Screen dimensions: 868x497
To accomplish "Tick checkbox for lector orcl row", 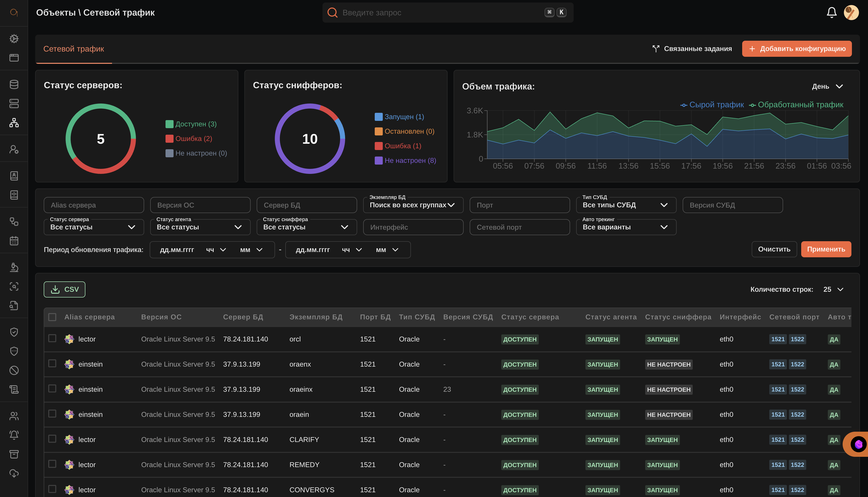I will coord(52,338).
